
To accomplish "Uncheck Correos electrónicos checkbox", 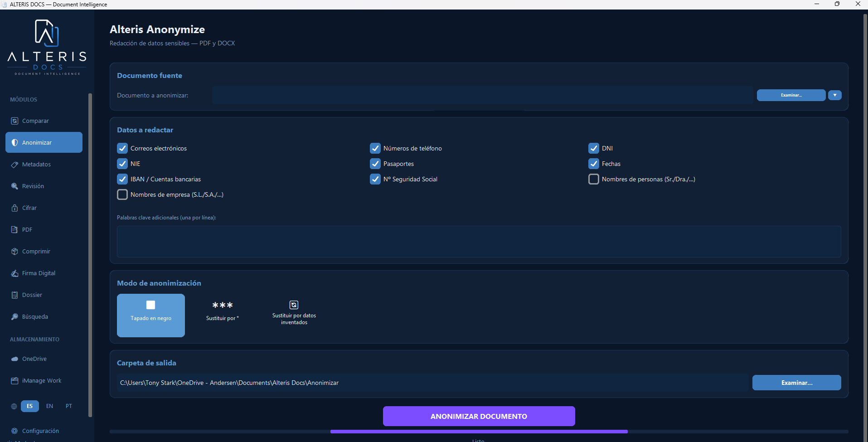I will 122,148.
